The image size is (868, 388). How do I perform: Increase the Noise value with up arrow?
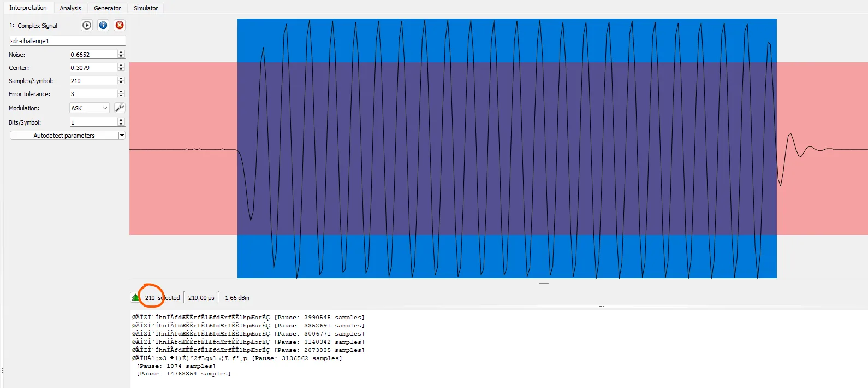tap(121, 52)
